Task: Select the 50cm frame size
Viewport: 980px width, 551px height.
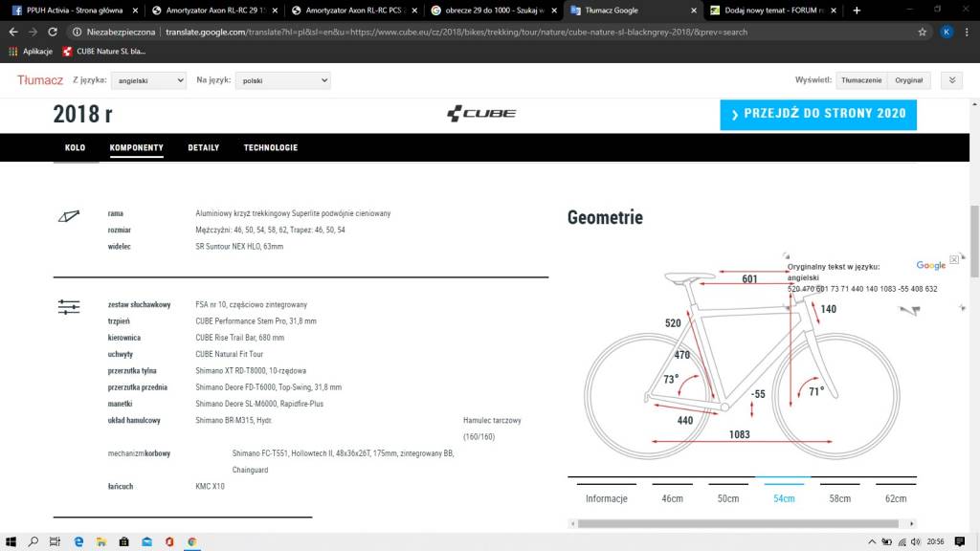Action: tap(728, 497)
